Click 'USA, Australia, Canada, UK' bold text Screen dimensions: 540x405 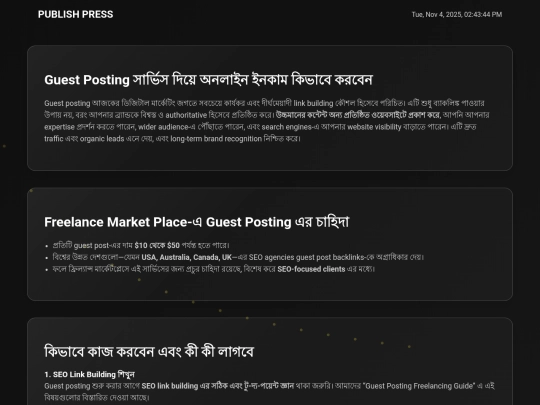click(187, 257)
